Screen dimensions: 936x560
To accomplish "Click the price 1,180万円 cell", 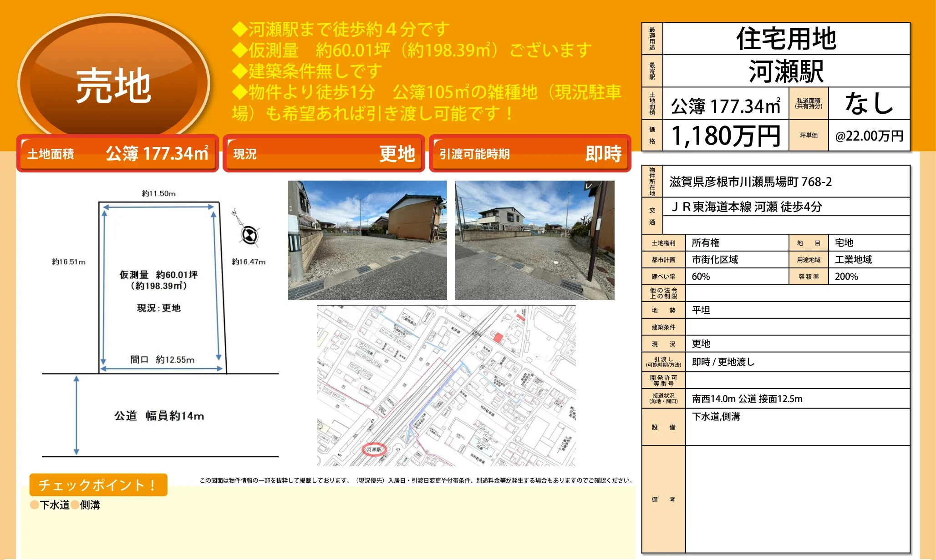I will (x=726, y=136).
